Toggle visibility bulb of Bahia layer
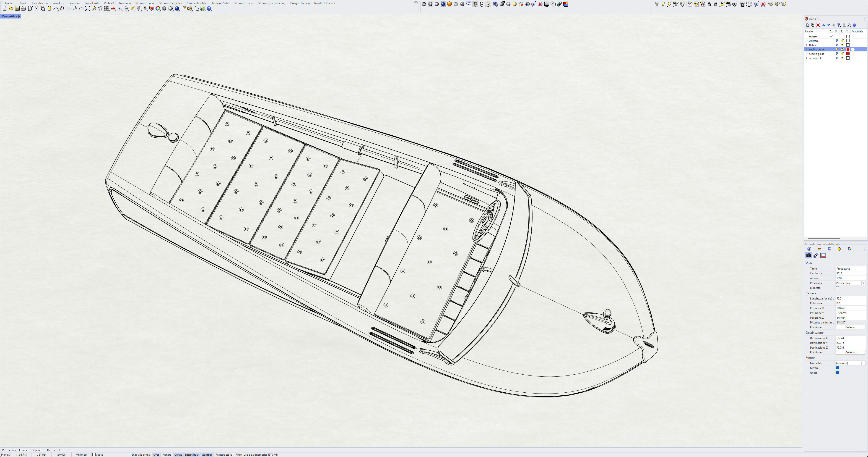868x457 pixels. click(837, 45)
